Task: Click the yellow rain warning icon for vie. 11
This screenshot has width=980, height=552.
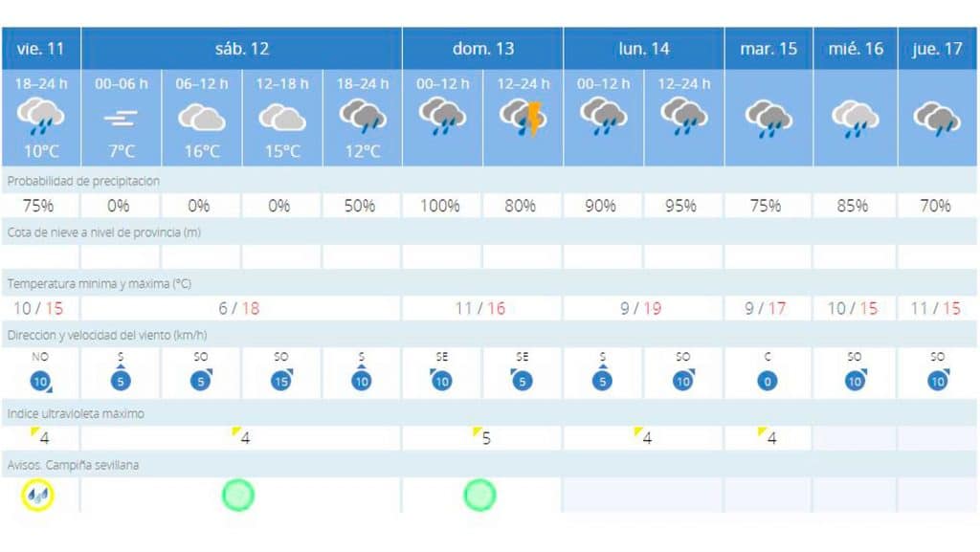Action: [x=37, y=496]
